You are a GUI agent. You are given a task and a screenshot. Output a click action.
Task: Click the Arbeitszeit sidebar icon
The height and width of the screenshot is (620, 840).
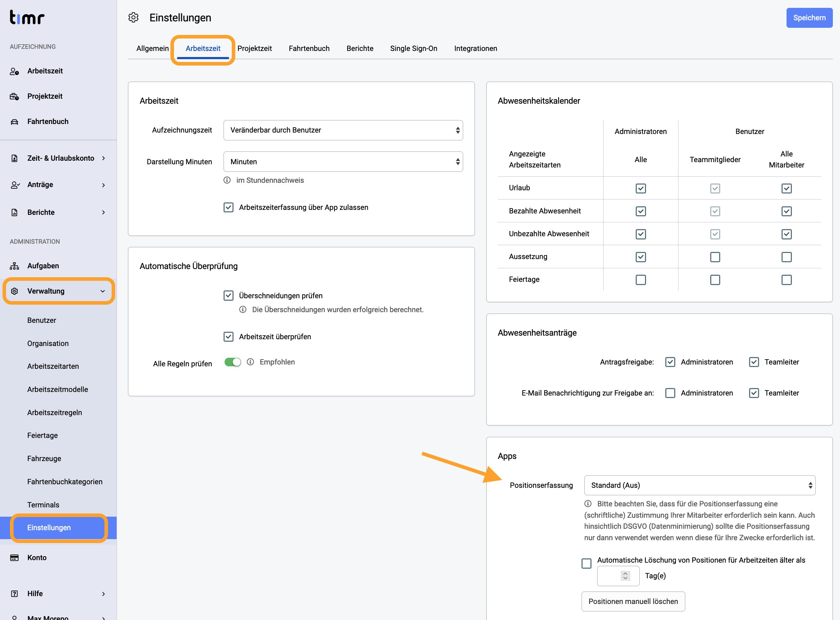click(x=14, y=71)
